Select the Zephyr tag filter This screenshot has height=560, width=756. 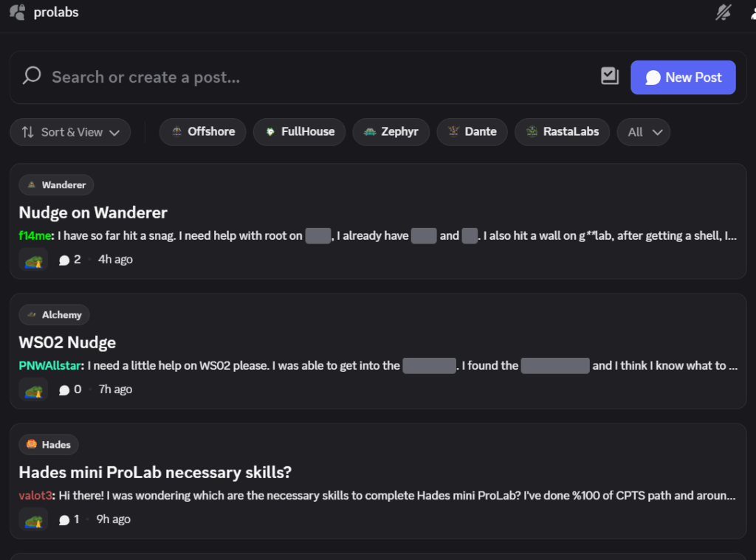point(391,132)
